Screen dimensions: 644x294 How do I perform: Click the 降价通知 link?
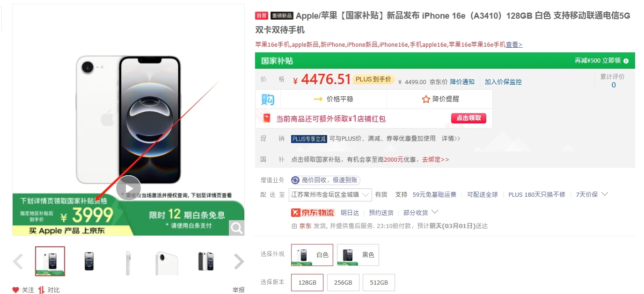click(x=462, y=82)
